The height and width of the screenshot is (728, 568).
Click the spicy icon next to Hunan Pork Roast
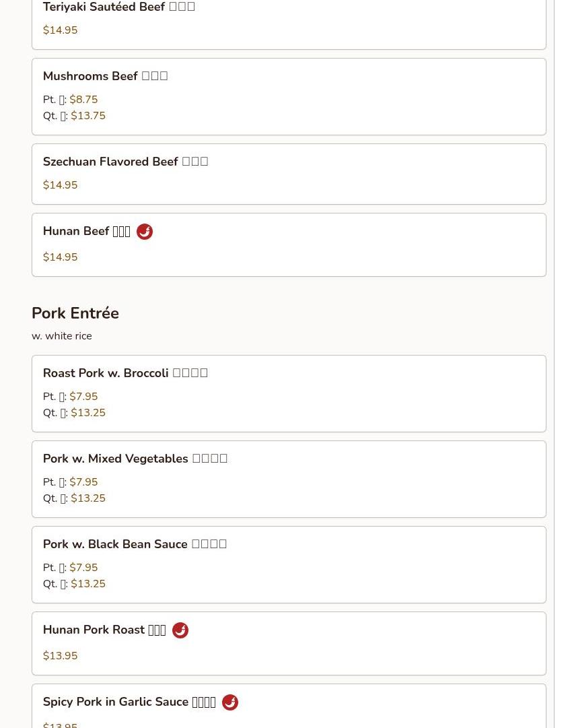(x=180, y=630)
